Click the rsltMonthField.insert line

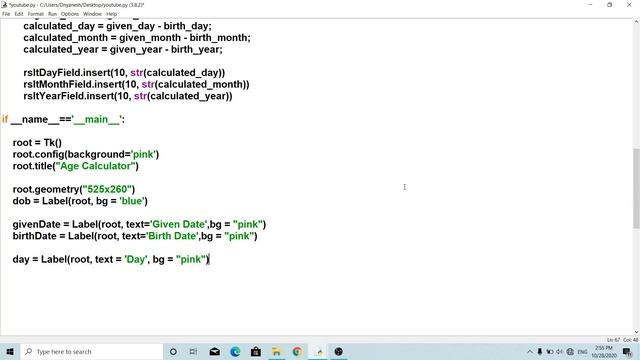click(136, 84)
